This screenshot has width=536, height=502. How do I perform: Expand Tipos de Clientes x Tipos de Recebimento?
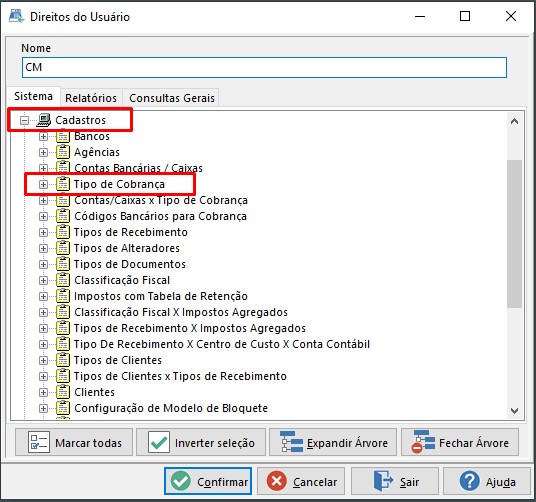pos(43,377)
